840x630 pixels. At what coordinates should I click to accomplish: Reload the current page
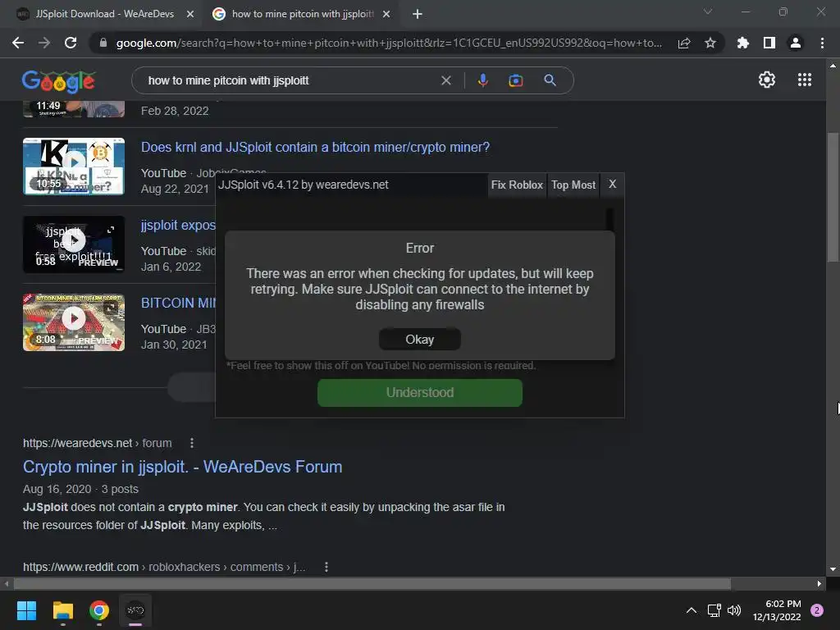tap(71, 43)
